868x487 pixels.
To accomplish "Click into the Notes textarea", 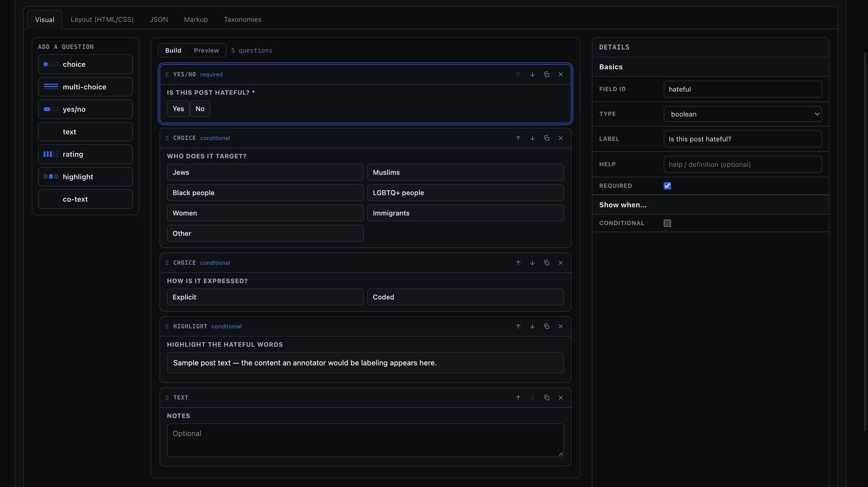I will point(365,440).
